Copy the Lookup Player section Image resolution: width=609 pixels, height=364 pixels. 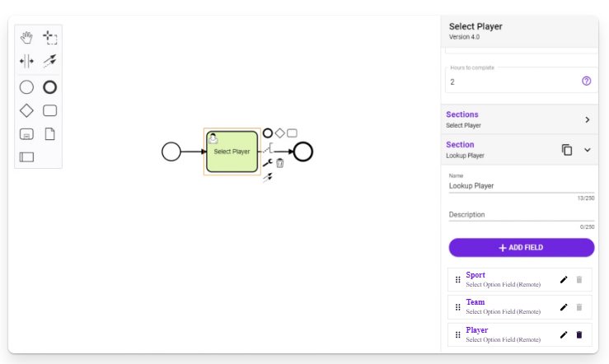coord(567,150)
